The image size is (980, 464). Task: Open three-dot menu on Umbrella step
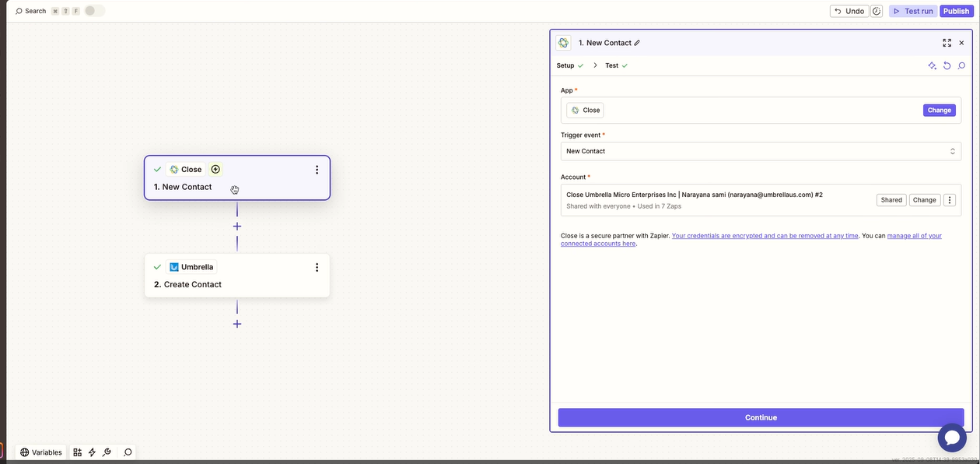[x=317, y=267]
